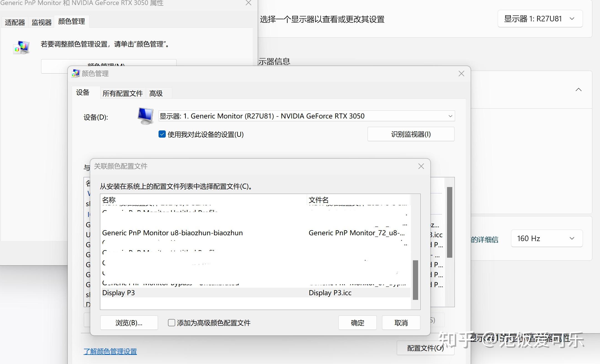The width and height of the screenshot is (600, 364).
Task: Open the 160 Hz refresh rate dropdown
Action: (547, 238)
